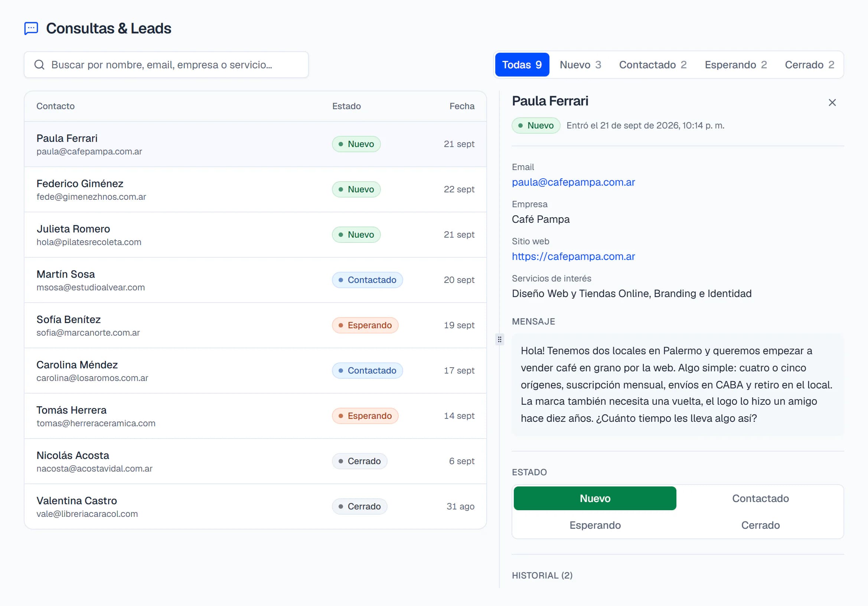
Task: Click the HISTORIAL (2) section heading
Action: tap(542, 576)
